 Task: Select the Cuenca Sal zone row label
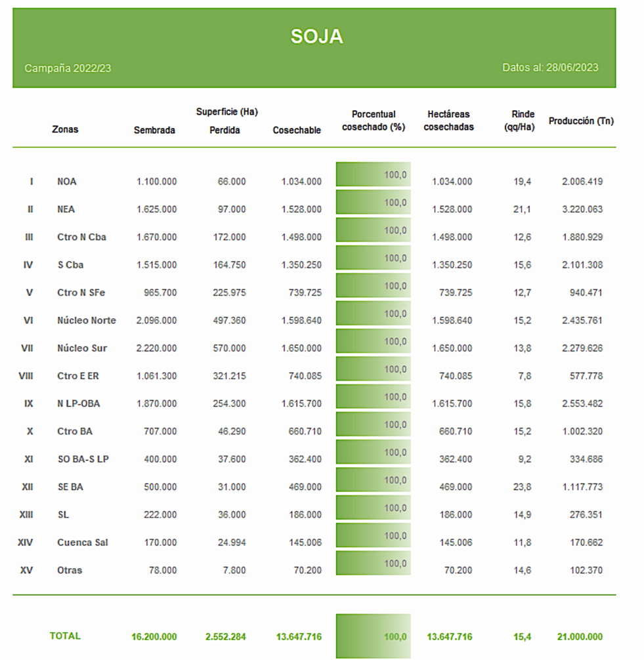pos(83,543)
